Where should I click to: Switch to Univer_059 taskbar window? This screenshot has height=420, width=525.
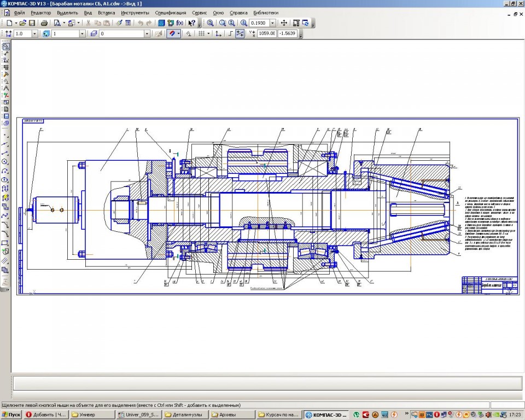[138, 415]
